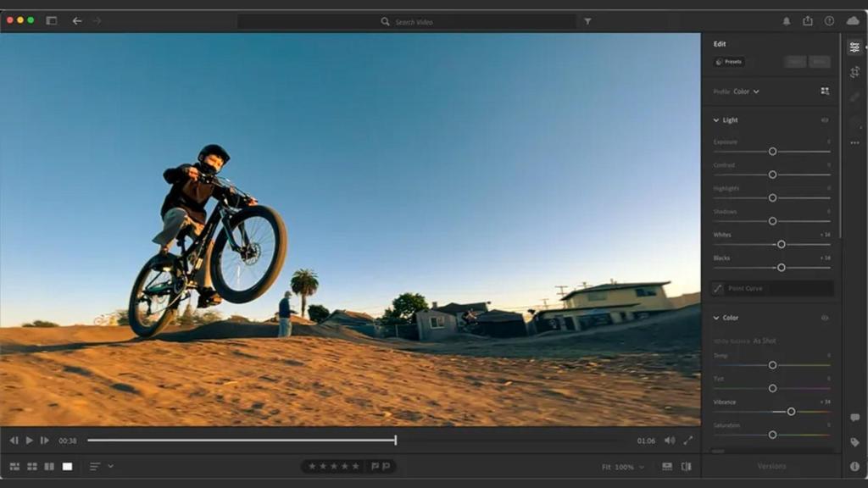Open the Fit 100% zoom dropdown
Image resolution: width=868 pixels, height=488 pixels.
(x=623, y=467)
